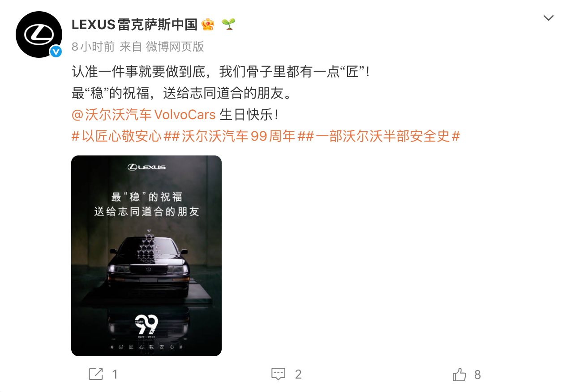
Task: Open the LEXUS round profile avatar
Action: (x=39, y=34)
